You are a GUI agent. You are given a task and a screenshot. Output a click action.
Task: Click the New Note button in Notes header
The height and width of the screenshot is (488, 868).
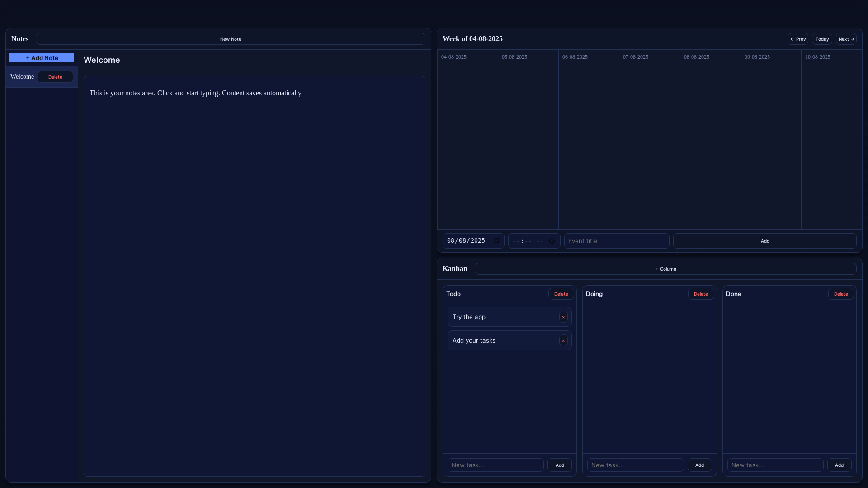pos(231,39)
